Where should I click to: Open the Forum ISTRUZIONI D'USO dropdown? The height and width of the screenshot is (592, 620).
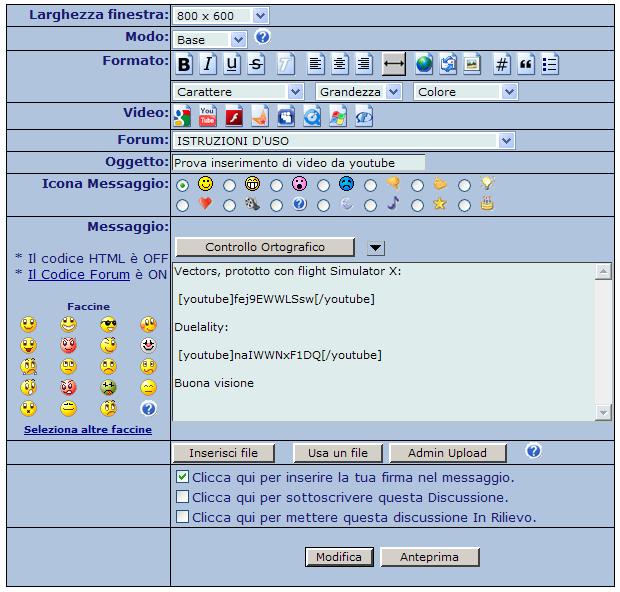click(344, 141)
